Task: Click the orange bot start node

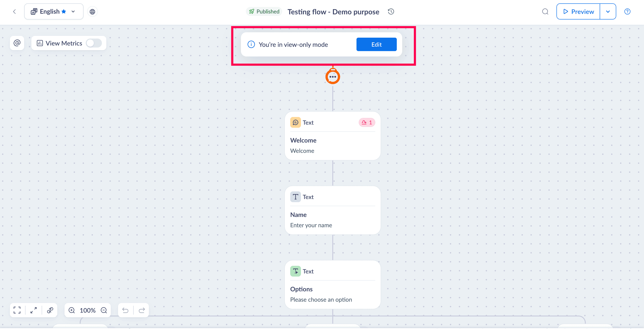Action: pos(333,77)
